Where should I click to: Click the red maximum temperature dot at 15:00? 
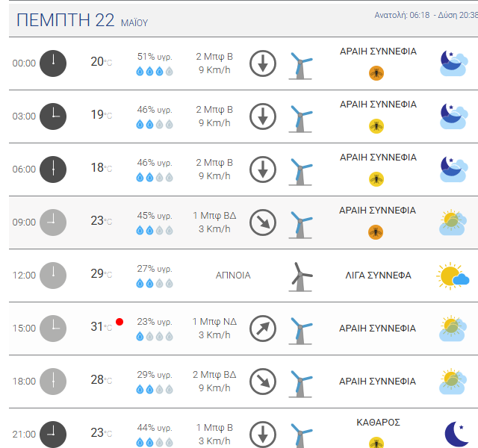tap(119, 322)
